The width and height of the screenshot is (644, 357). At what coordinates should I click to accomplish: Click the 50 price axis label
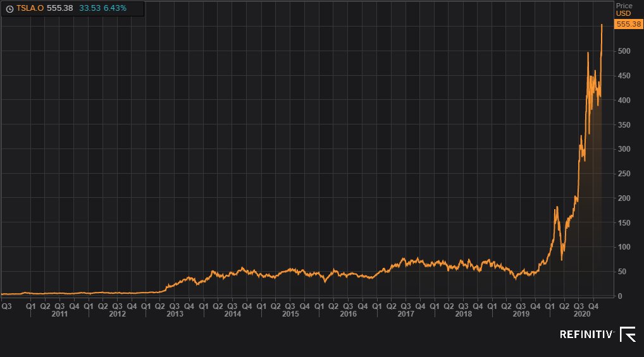click(622, 272)
